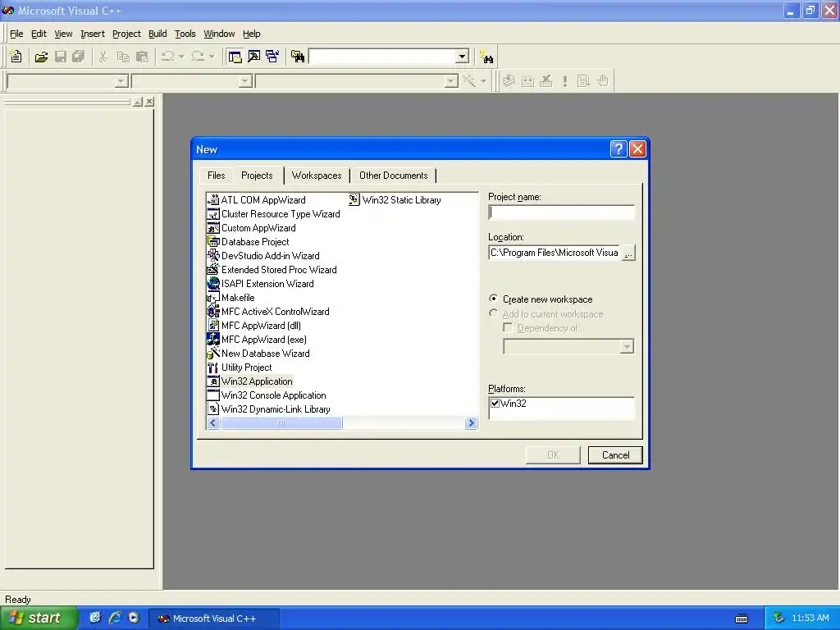The height and width of the screenshot is (630, 840).
Task: Open the Find combo box dropdown arrow
Action: click(463, 57)
